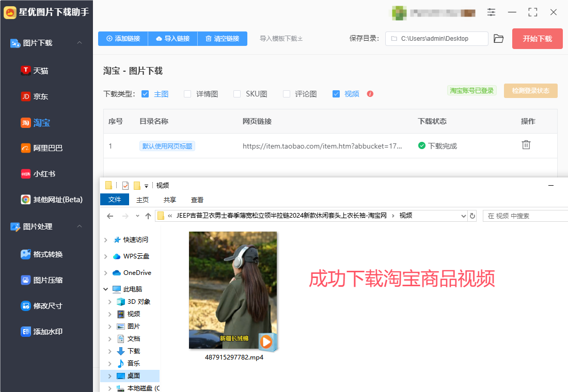This screenshot has width=568, height=392.
Task: Expand WPS云盘 in Explorer tree
Action: [106, 256]
